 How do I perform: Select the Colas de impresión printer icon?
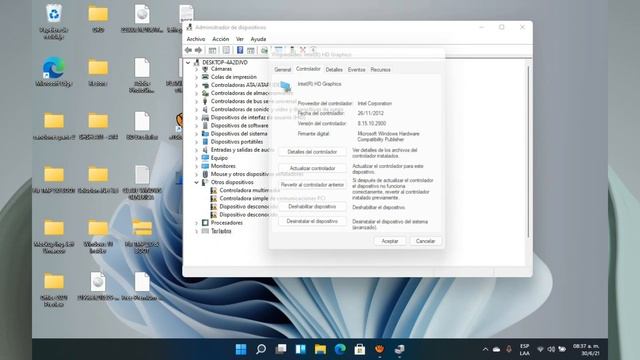coord(205,77)
